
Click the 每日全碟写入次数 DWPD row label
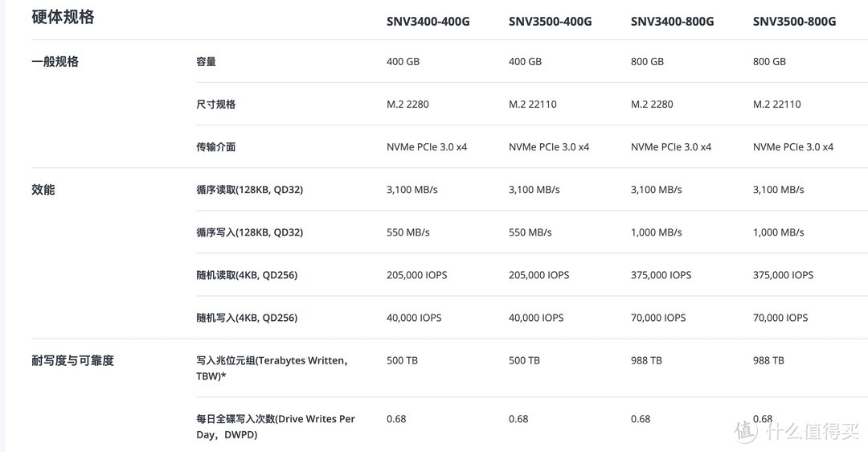pos(276,426)
